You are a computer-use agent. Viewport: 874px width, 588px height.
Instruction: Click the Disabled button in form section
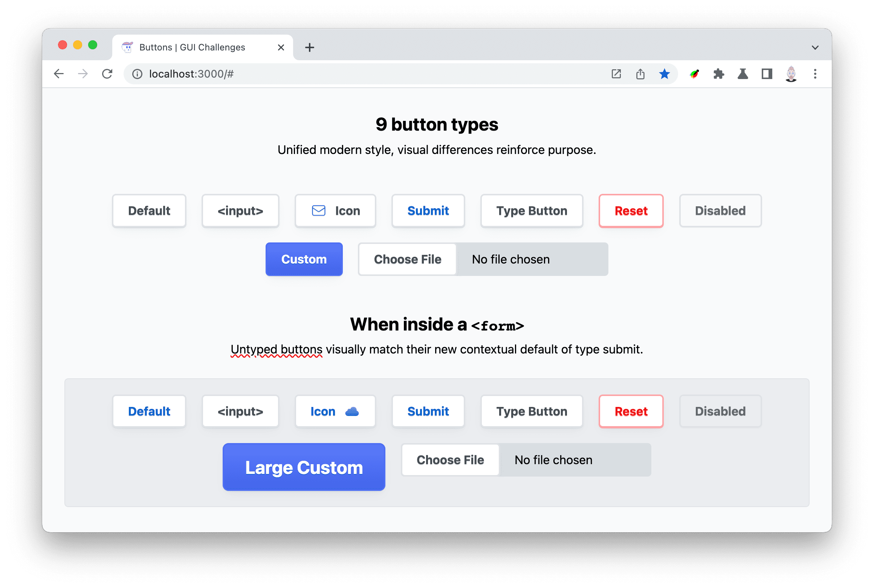coord(720,412)
